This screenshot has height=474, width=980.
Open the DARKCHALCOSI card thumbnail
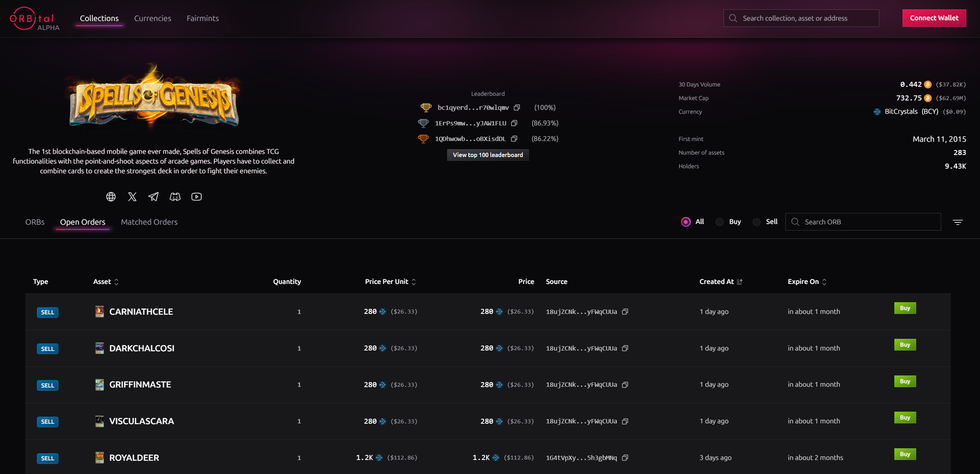100,348
